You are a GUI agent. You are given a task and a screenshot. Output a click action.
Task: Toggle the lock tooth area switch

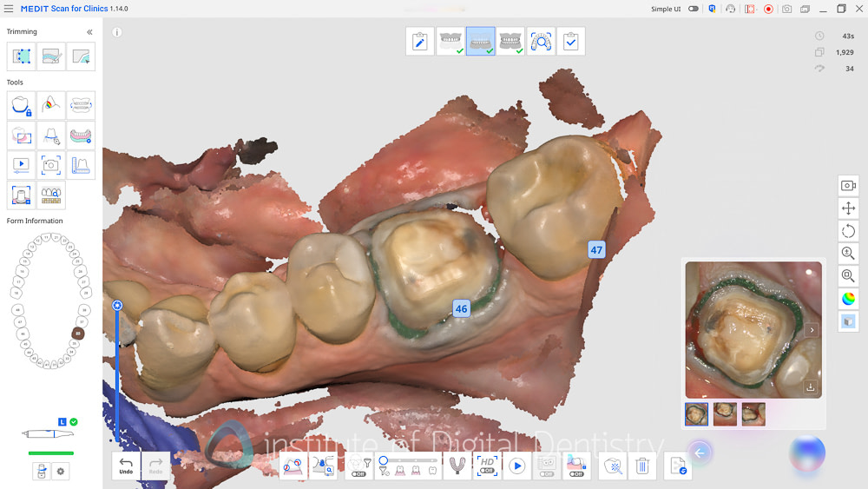click(576, 474)
